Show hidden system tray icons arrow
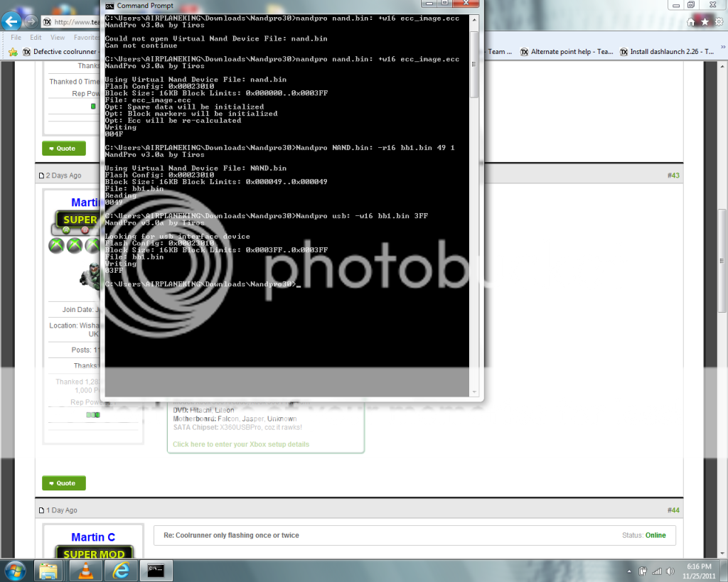This screenshot has height=582, width=728. tap(628, 571)
